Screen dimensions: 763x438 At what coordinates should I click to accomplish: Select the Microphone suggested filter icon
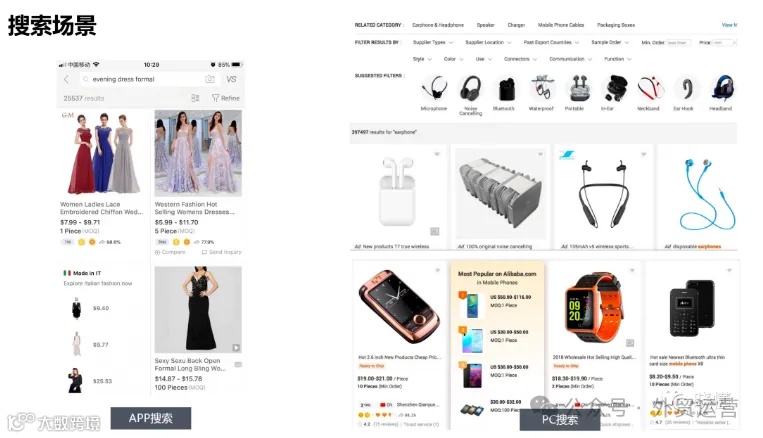(x=434, y=89)
